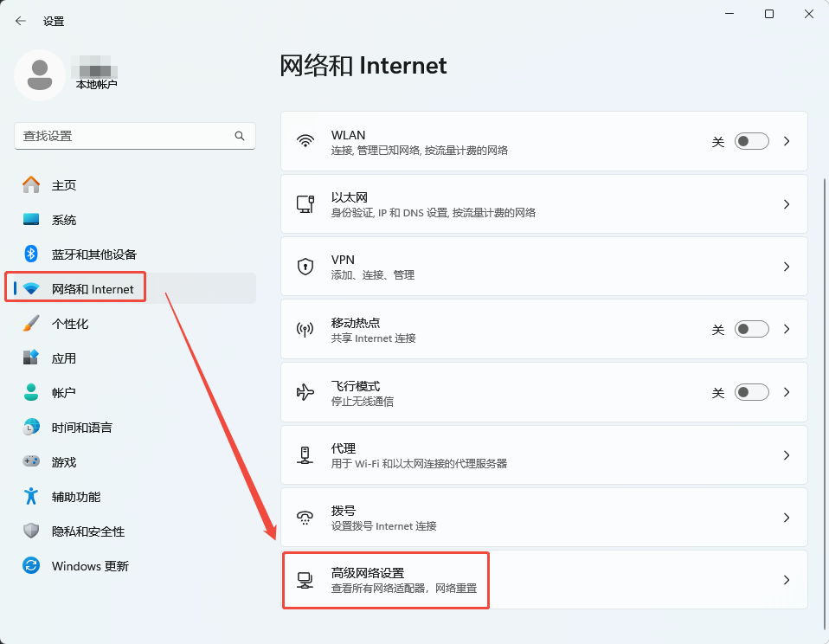Open the advanced network settings (高级网络设置) row chevron

tap(787, 580)
